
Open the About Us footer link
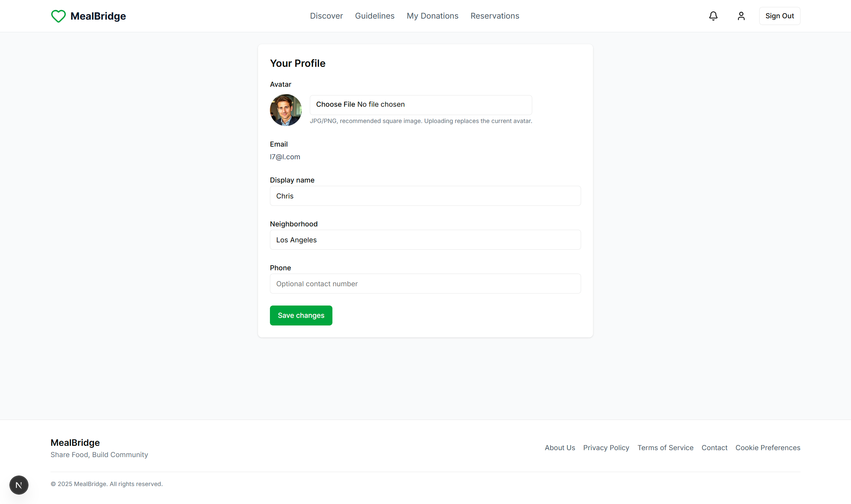pos(560,447)
